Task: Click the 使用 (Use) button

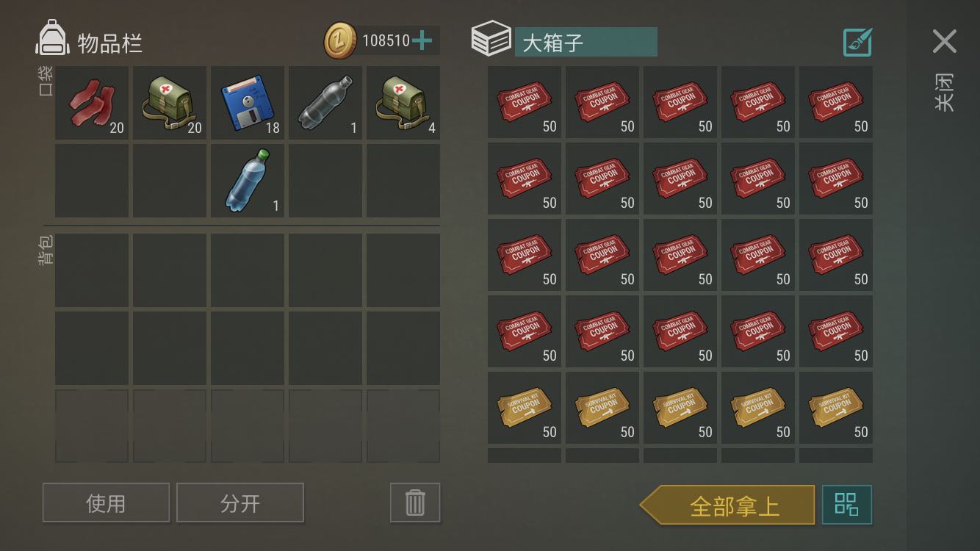Action: coord(106,503)
